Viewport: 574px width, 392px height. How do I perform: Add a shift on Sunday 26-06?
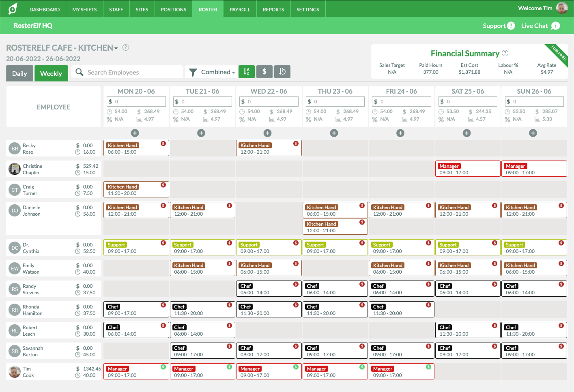coord(533,133)
